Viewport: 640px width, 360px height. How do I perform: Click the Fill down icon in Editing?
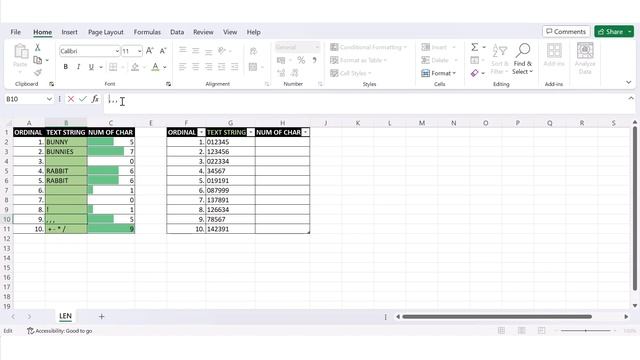click(x=474, y=60)
